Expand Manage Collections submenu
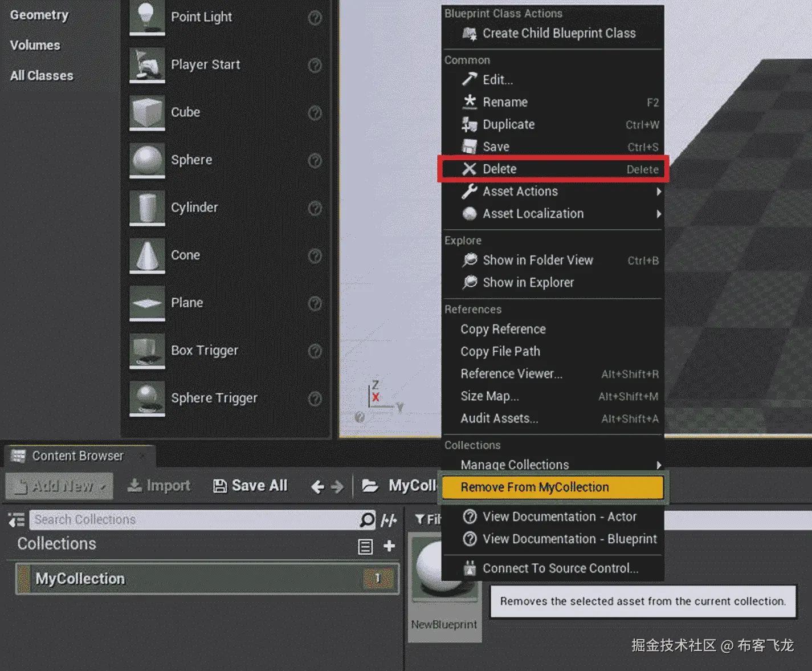The height and width of the screenshot is (671, 812). click(659, 465)
